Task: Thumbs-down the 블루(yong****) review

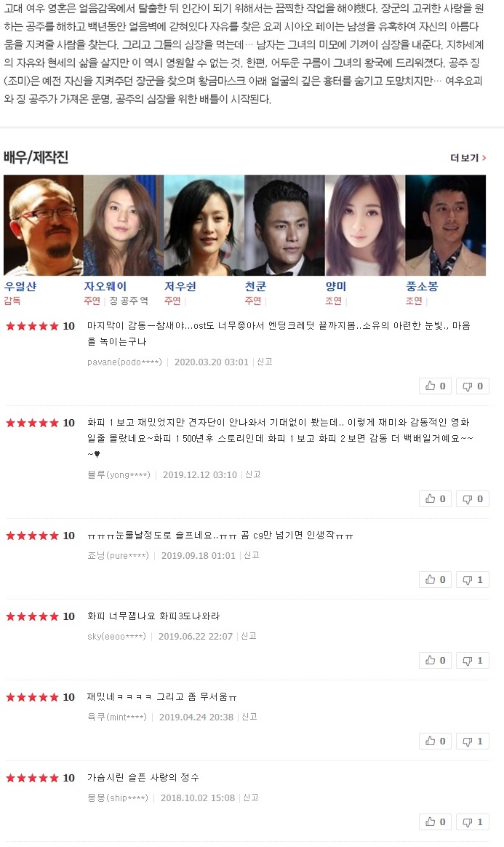Action: point(473,499)
